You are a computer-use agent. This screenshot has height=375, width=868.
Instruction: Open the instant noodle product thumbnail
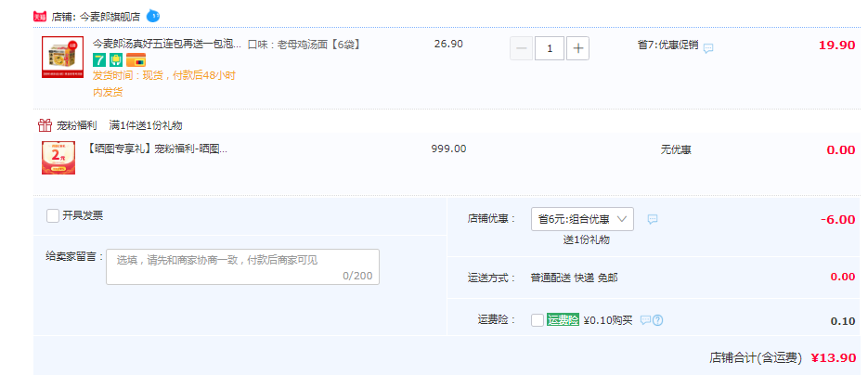(x=62, y=57)
